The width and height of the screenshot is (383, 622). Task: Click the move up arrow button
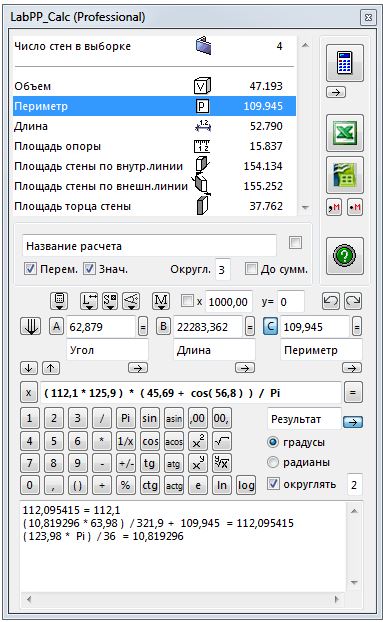tap(51, 368)
